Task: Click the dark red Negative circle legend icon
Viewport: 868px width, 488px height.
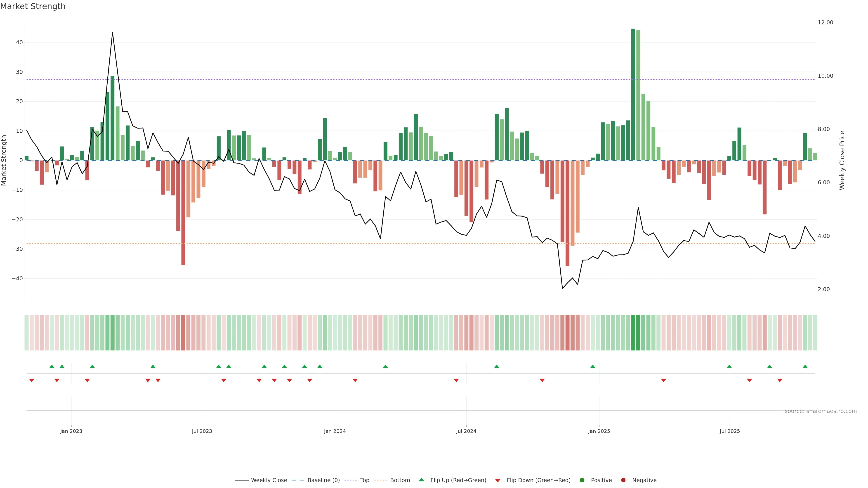Action: (x=623, y=480)
